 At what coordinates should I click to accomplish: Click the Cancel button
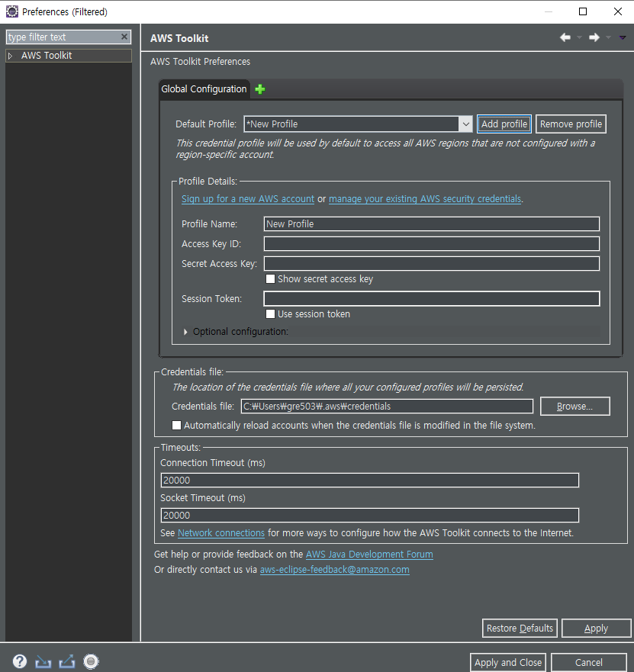[x=588, y=662]
